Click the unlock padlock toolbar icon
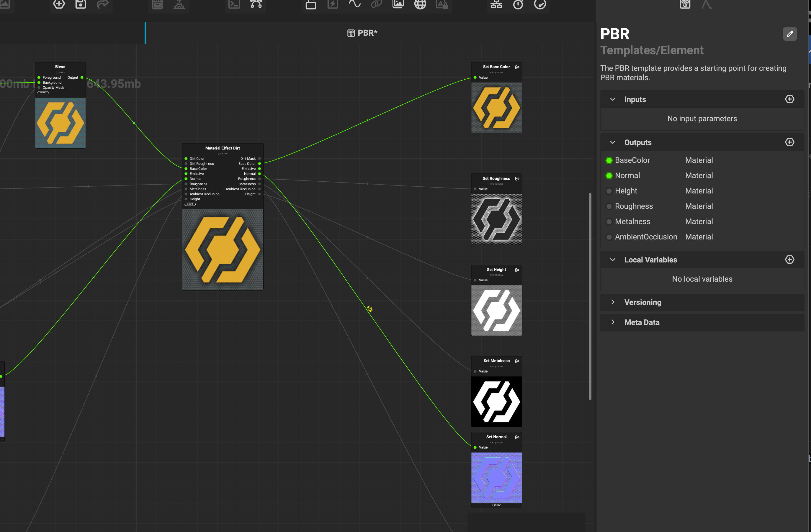 point(311,4)
